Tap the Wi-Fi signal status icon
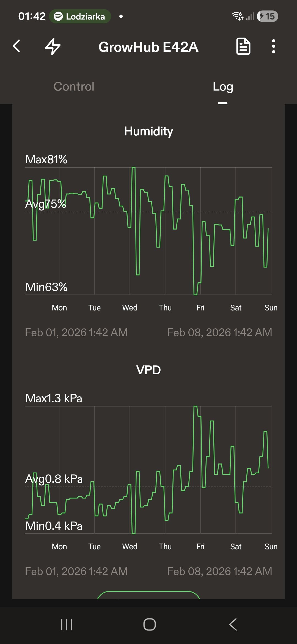 tap(238, 17)
